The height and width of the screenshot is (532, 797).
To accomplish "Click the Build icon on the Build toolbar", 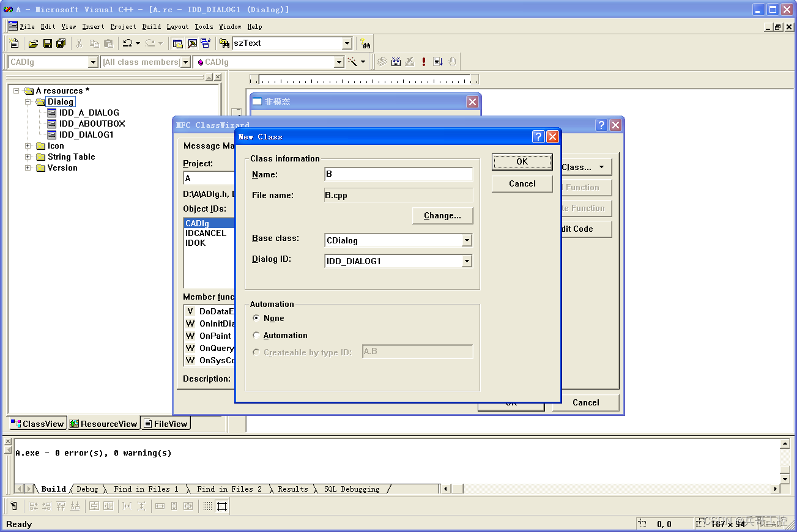I will (396, 61).
